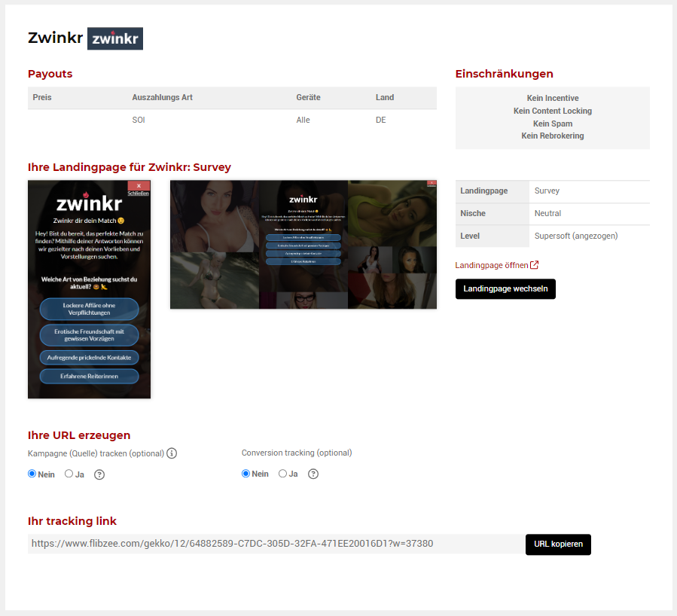Click the Auszahlungs Art column header
677x616 pixels.
(x=163, y=98)
